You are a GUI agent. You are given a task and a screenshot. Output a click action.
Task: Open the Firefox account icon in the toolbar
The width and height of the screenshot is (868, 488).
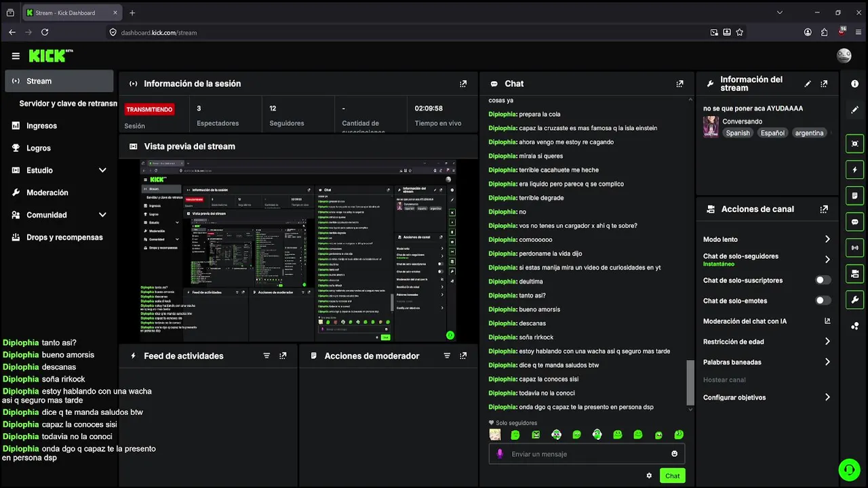click(808, 32)
